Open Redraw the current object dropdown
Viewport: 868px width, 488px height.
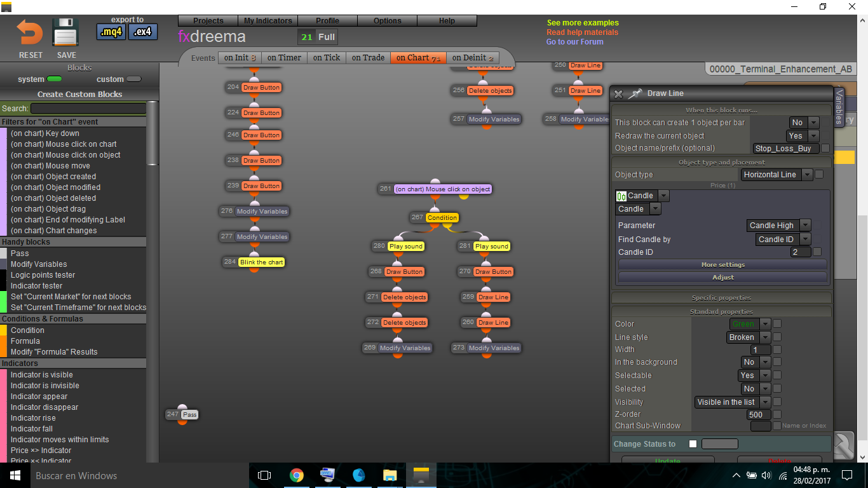[803, 136]
